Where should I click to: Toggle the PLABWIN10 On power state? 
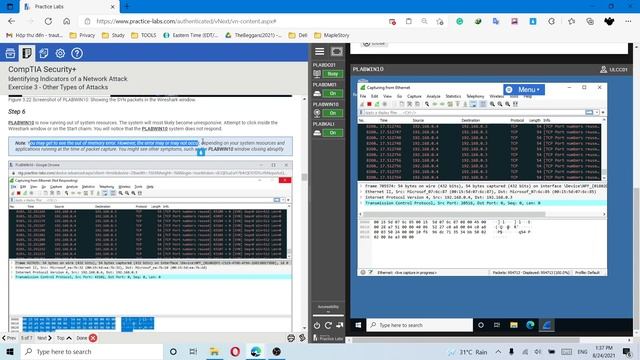point(333,113)
